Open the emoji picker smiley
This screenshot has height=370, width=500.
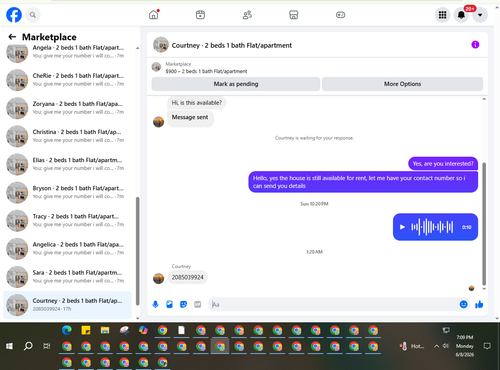click(x=463, y=304)
